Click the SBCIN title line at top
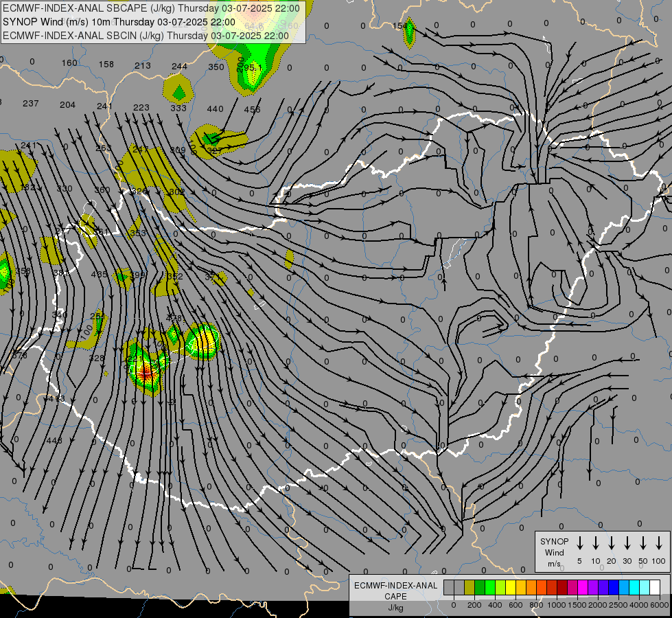 point(146,36)
